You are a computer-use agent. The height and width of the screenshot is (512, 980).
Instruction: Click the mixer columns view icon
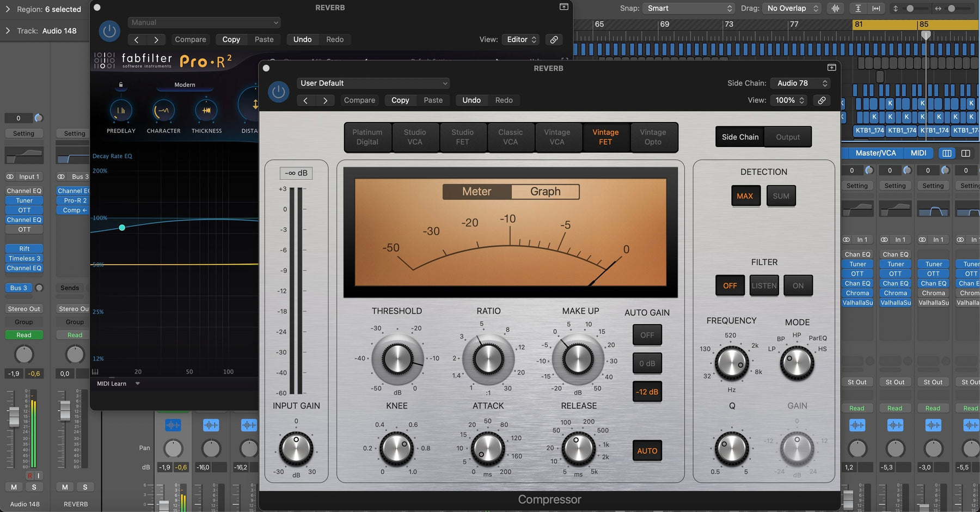947,153
